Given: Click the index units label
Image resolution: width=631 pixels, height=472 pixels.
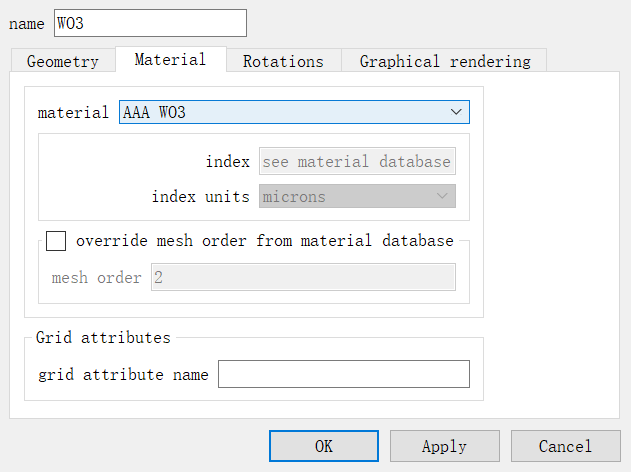Looking at the screenshot, I should (x=200, y=197).
